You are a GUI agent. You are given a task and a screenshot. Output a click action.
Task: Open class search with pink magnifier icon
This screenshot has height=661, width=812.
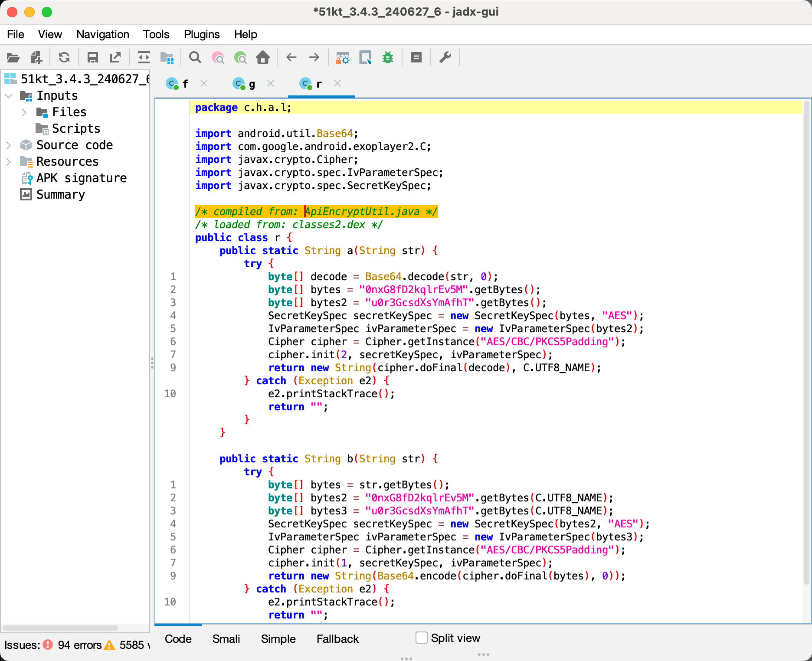(218, 57)
